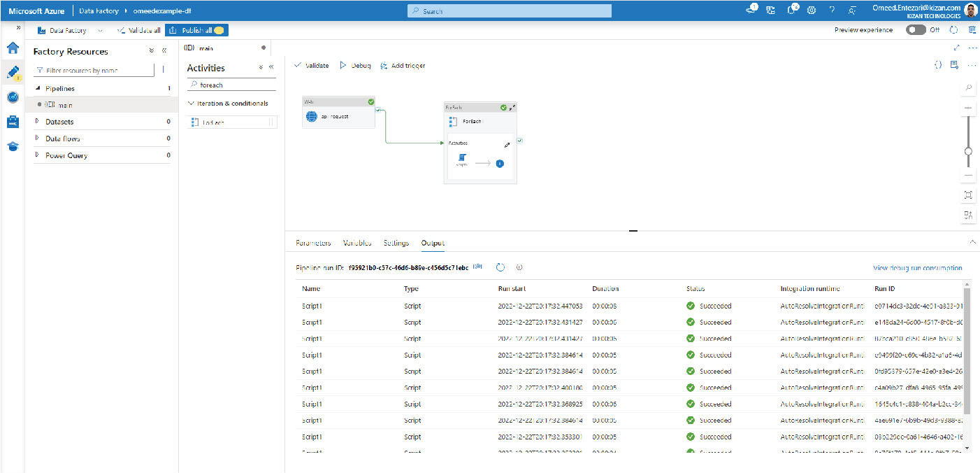
Task: Open the Manage toolbox icon in sidebar
Action: pos(13,122)
